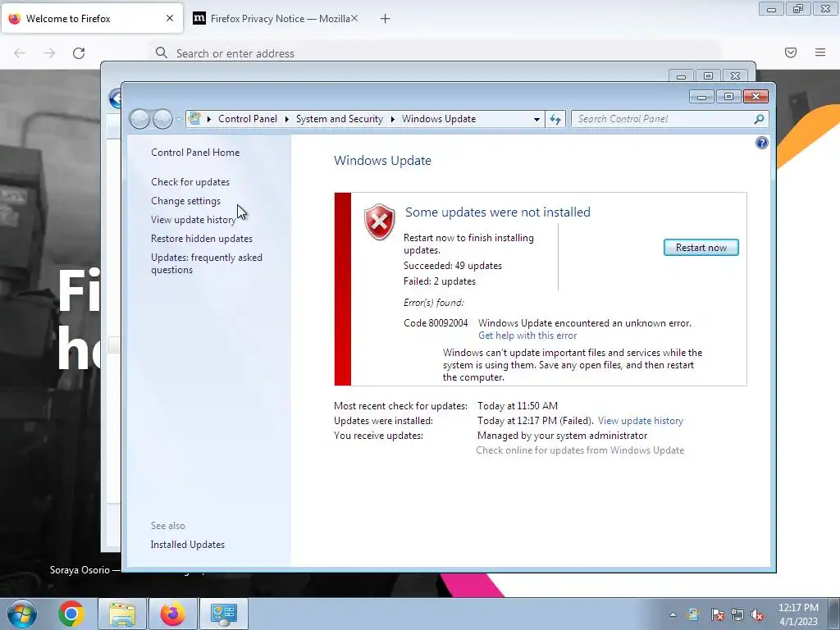840x630 pixels.
Task: Open the recent pages dropdown in Control Panel
Action: (179, 120)
